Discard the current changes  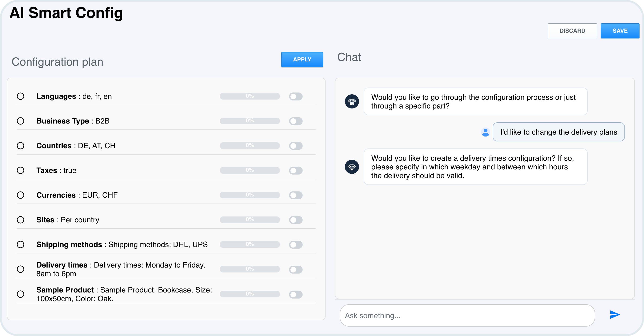[x=573, y=31]
